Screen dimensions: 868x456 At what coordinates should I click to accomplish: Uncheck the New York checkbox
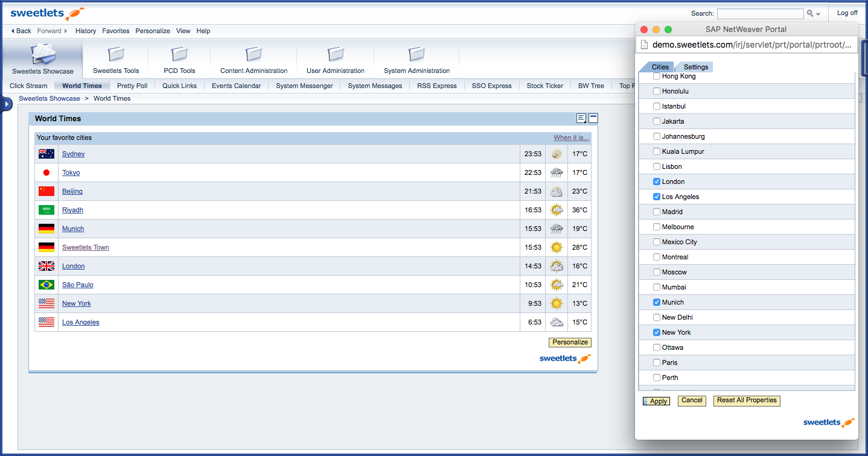tap(657, 332)
